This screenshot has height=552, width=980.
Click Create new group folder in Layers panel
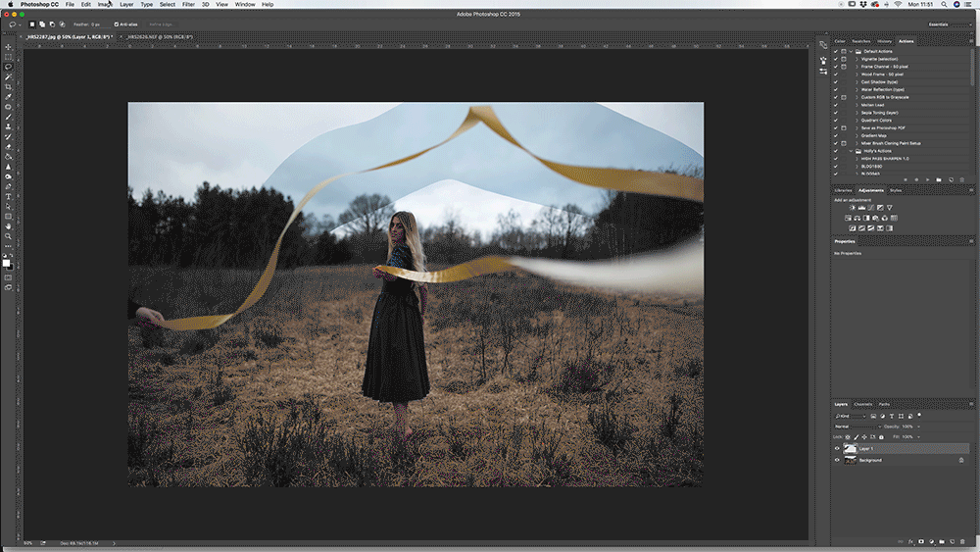click(x=942, y=542)
